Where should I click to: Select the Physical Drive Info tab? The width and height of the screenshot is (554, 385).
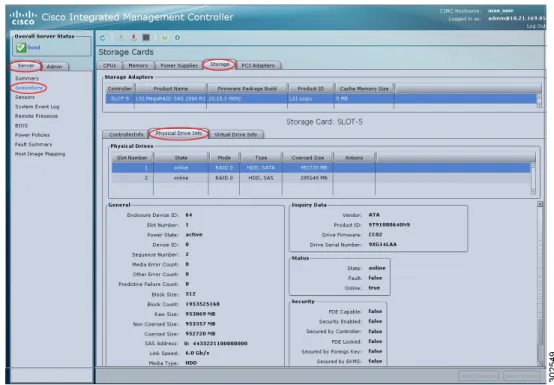click(x=179, y=134)
